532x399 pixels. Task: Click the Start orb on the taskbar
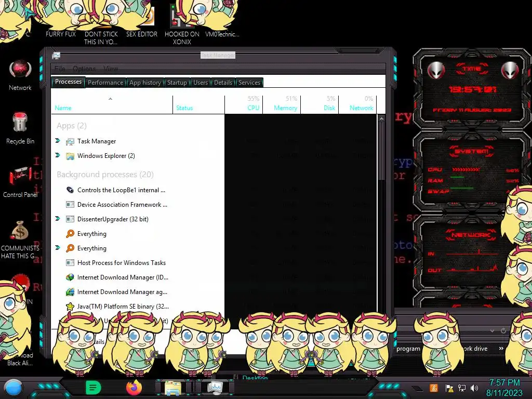coord(14,388)
